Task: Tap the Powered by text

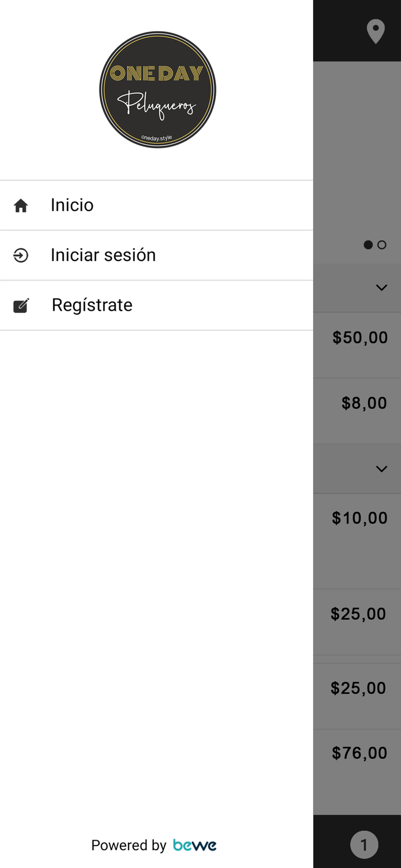Action: 128,845
